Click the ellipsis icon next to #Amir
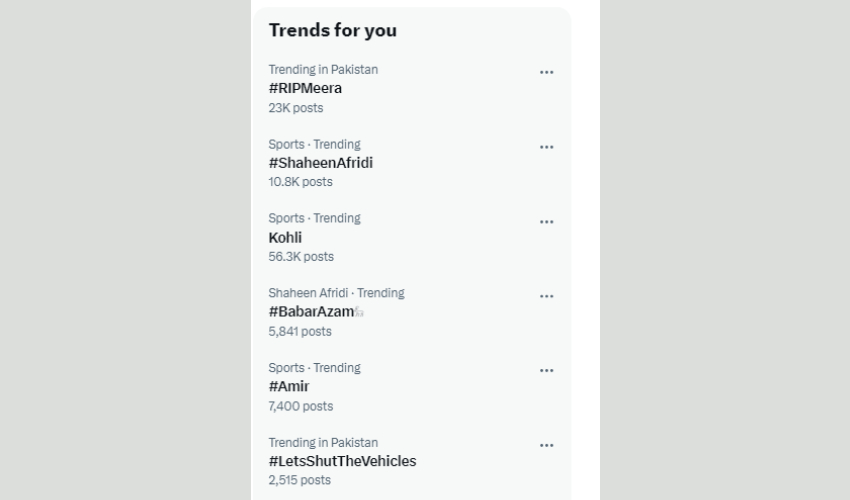Image resolution: width=850 pixels, height=500 pixels. point(546,370)
